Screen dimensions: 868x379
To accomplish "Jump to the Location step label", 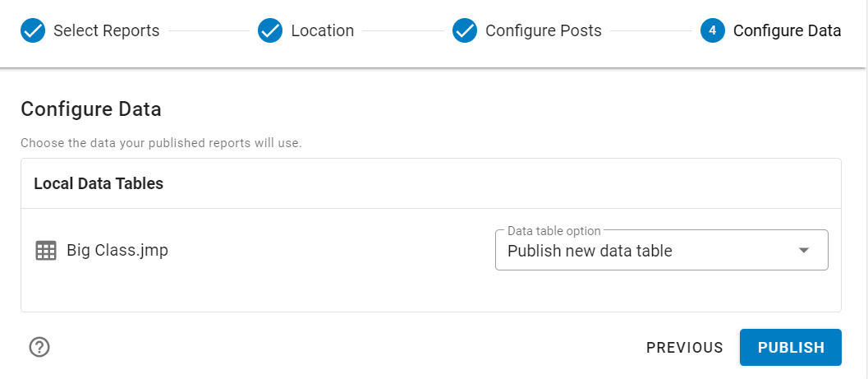I will (x=322, y=31).
